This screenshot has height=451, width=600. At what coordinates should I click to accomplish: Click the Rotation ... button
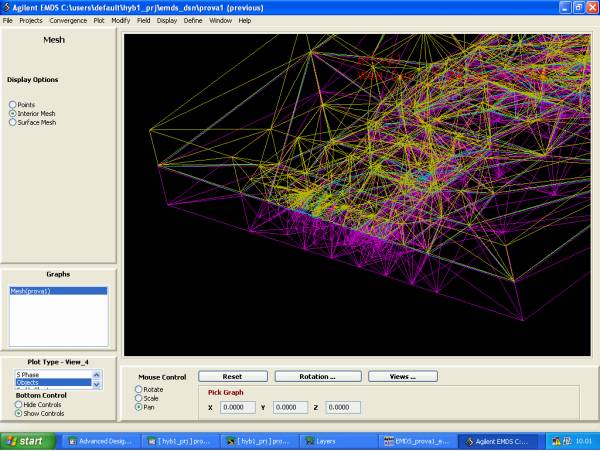point(318,377)
